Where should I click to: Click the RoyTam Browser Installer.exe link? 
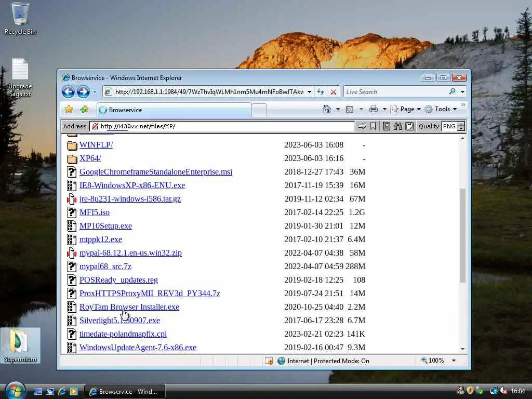tap(129, 307)
